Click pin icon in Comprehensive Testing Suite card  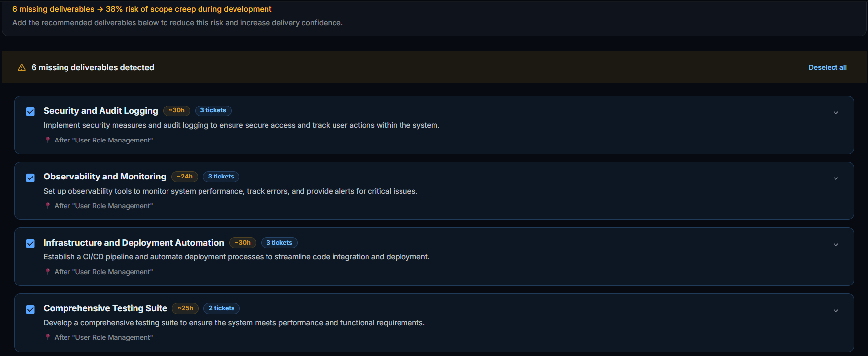48,337
